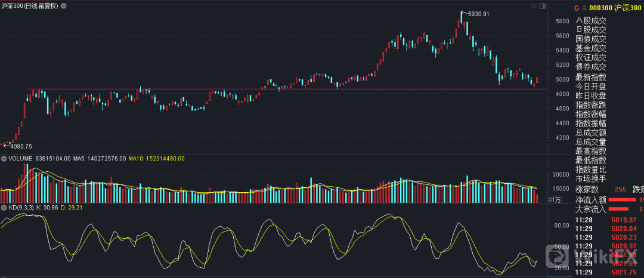
Task: Click the 4080.75 low price label
Action: 20,146
